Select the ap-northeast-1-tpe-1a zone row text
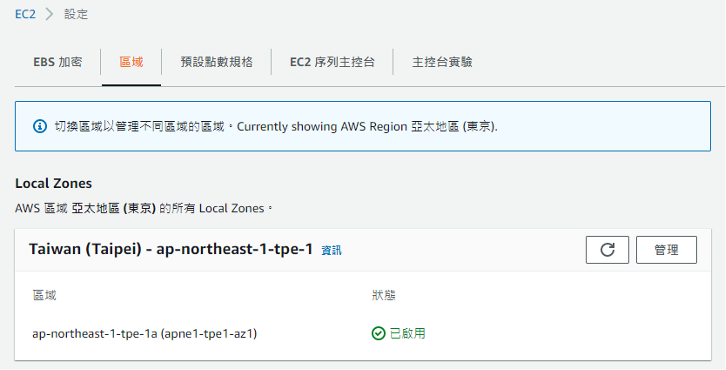726x370 pixels. point(144,333)
